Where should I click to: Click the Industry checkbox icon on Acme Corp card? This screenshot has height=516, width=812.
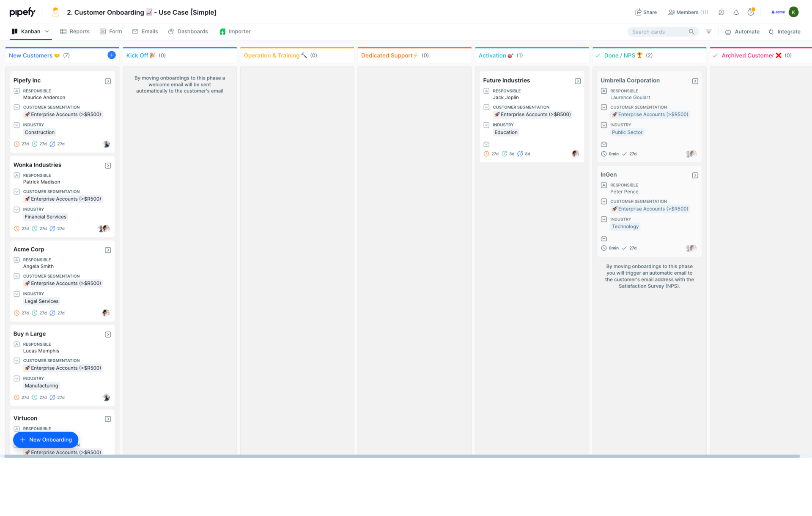[16, 294]
